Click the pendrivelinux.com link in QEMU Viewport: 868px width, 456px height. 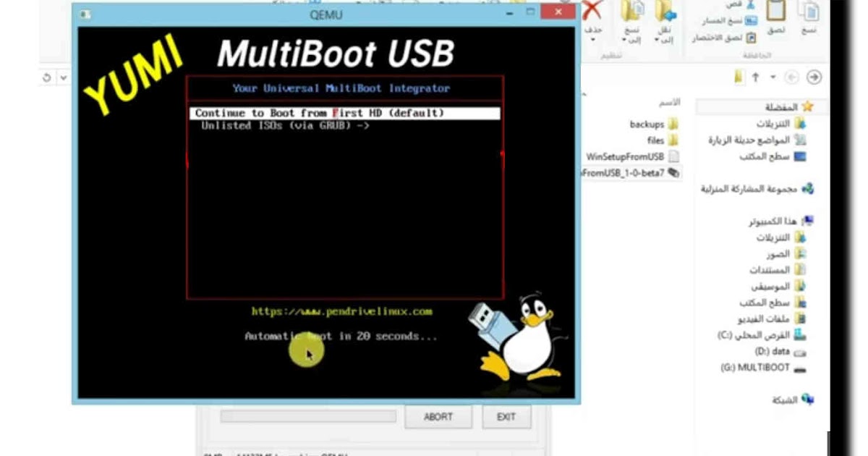pos(341,311)
